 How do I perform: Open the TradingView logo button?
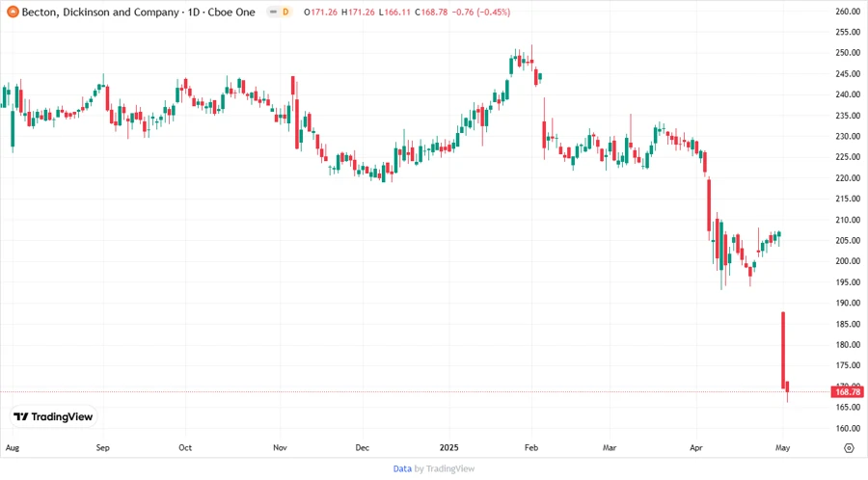[x=53, y=416]
